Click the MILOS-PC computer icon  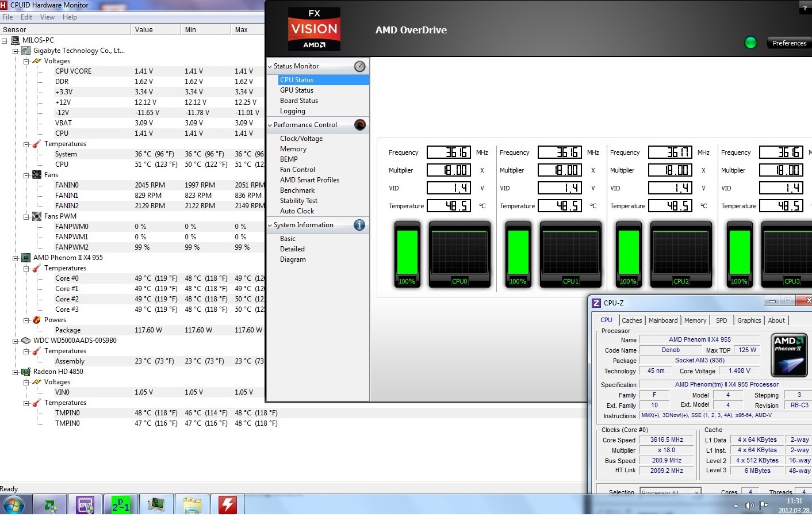[15, 40]
